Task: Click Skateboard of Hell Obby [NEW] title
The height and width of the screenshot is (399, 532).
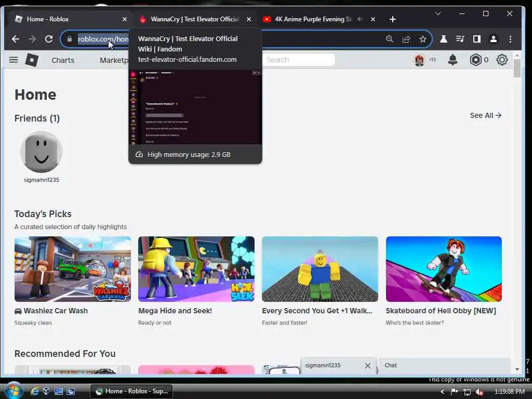Action: pos(441,311)
